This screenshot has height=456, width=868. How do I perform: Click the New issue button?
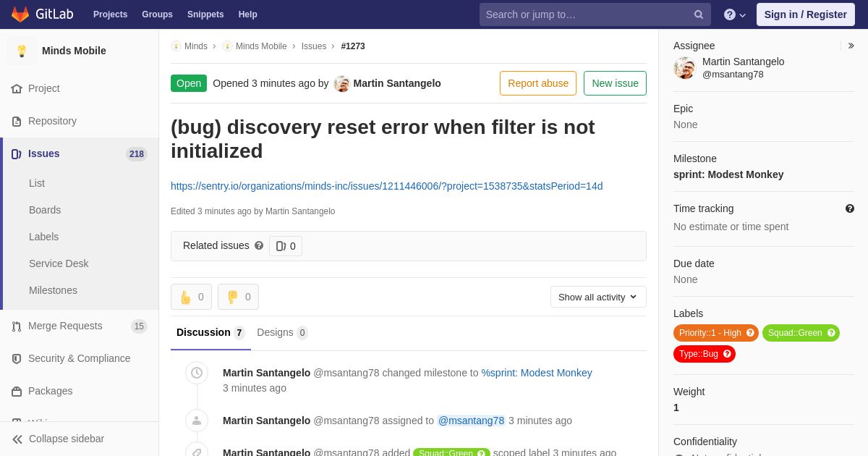tap(615, 83)
